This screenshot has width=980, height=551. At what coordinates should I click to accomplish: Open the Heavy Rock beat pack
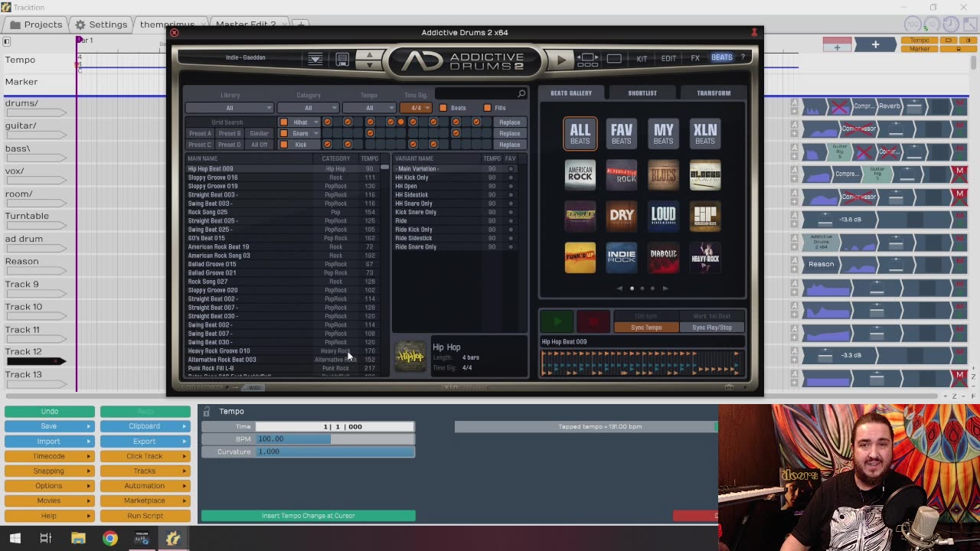tap(705, 257)
